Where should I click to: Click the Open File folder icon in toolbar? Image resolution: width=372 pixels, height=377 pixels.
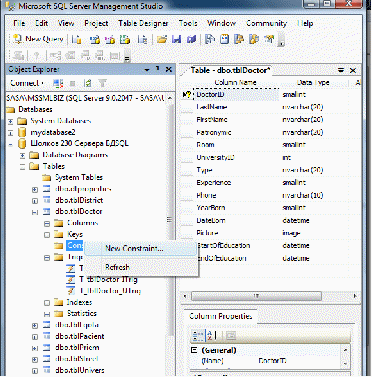[162, 39]
